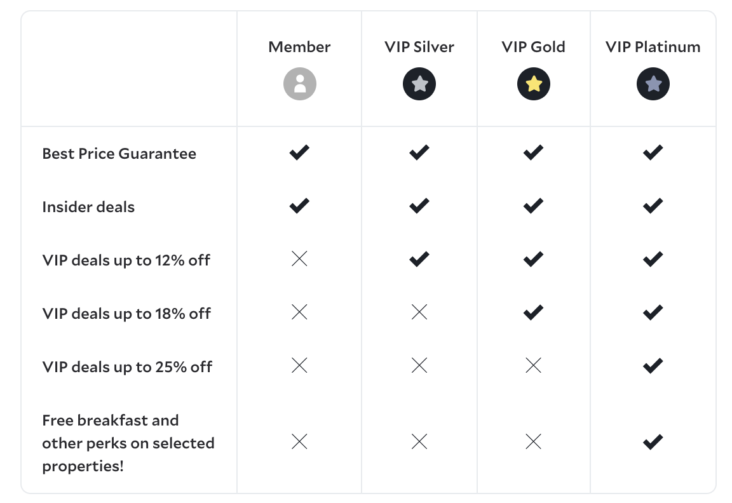This screenshot has width=732, height=503.
Task: Click VIP Gold's 25% off cross mark
Action: [x=533, y=366]
